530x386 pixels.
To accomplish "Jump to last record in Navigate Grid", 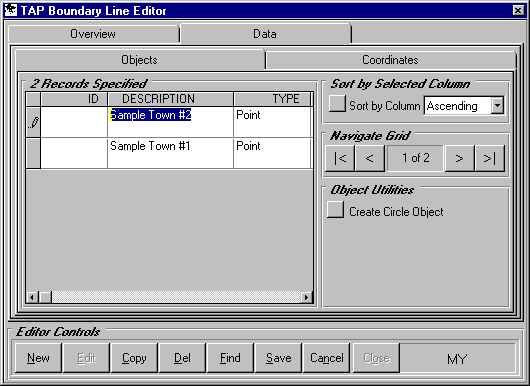I will (489, 158).
